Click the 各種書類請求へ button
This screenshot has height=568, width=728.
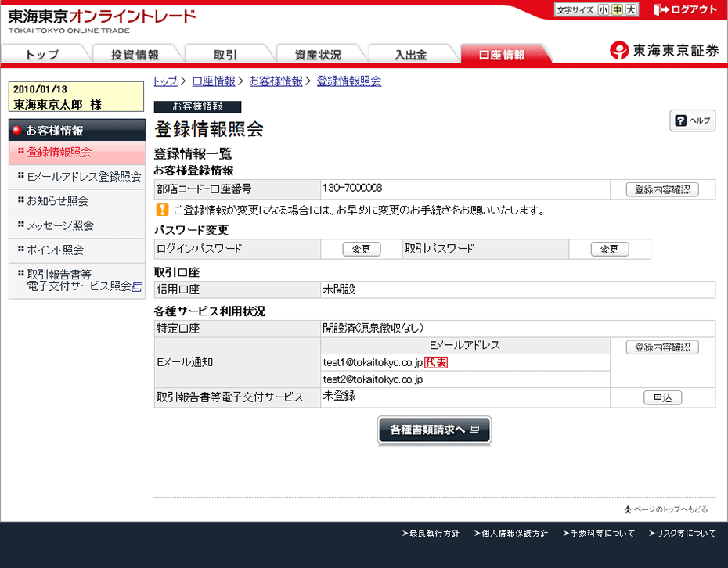pos(434,430)
